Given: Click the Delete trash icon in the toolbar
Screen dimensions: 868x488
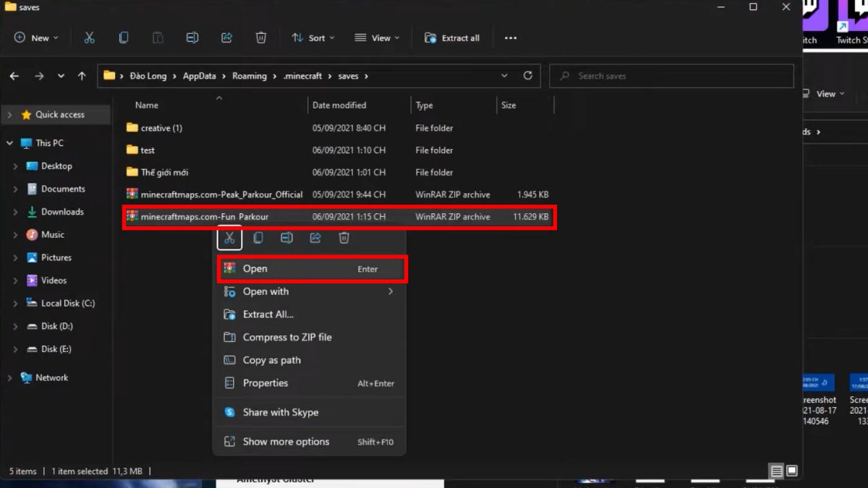Looking at the screenshot, I should pyautogui.click(x=261, y=38).
